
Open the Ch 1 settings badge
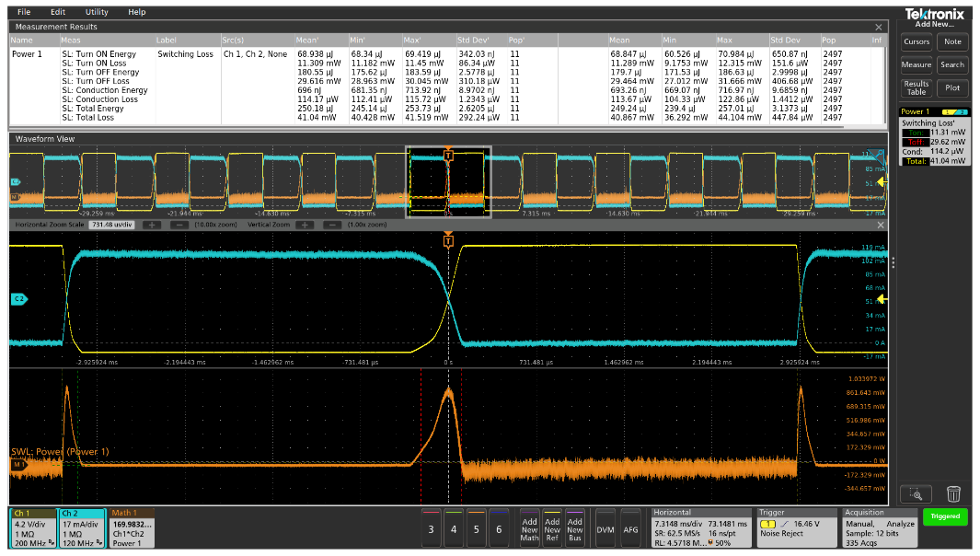(x=33, y=528)
